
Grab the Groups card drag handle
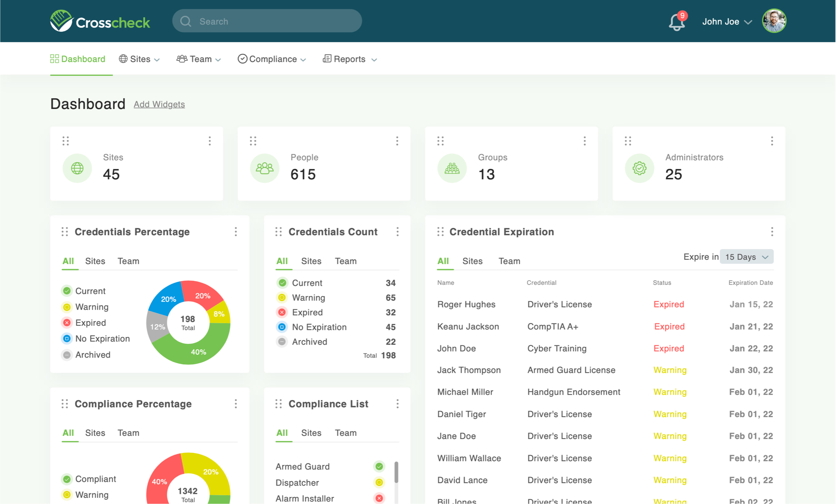pyautogui.click(x=440, y=141)
